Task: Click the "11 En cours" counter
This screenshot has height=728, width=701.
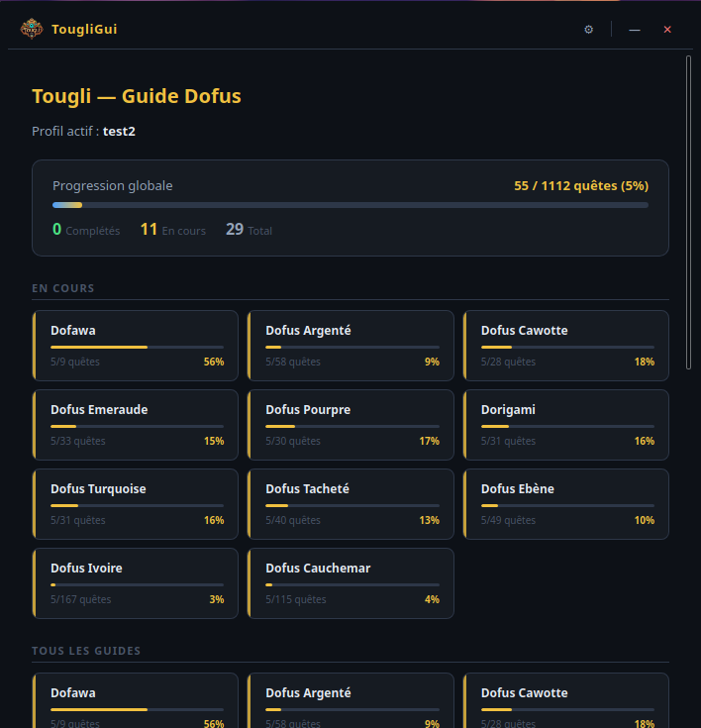Action: click(173, 230)
